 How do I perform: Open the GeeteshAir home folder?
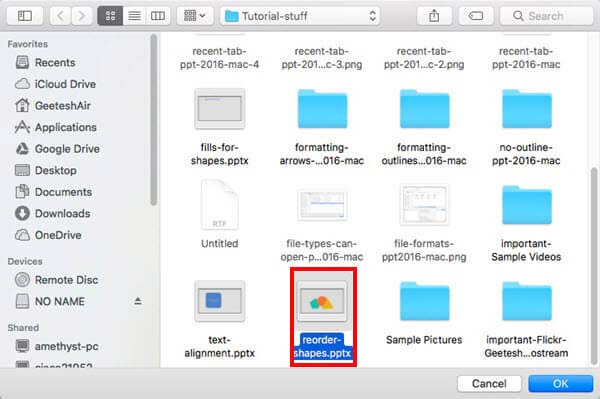point(53,105)
